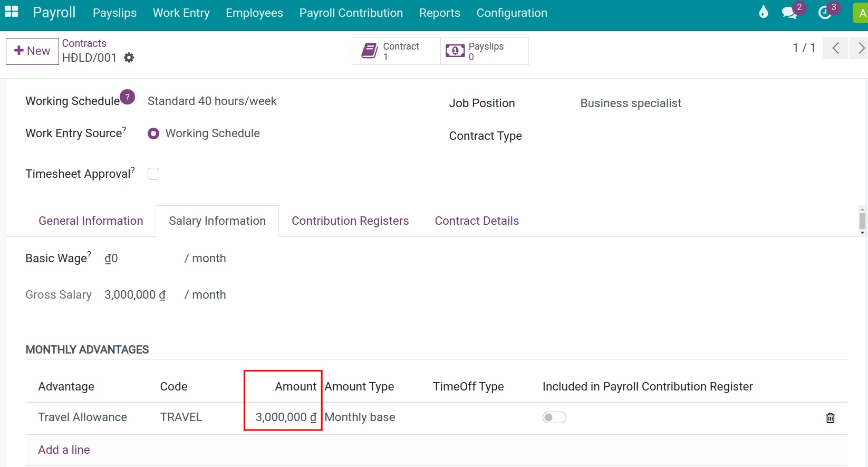Click the gear actions icon beside HĐLD/001
This screenshot has height=467, width=868.
pos(129,58)
